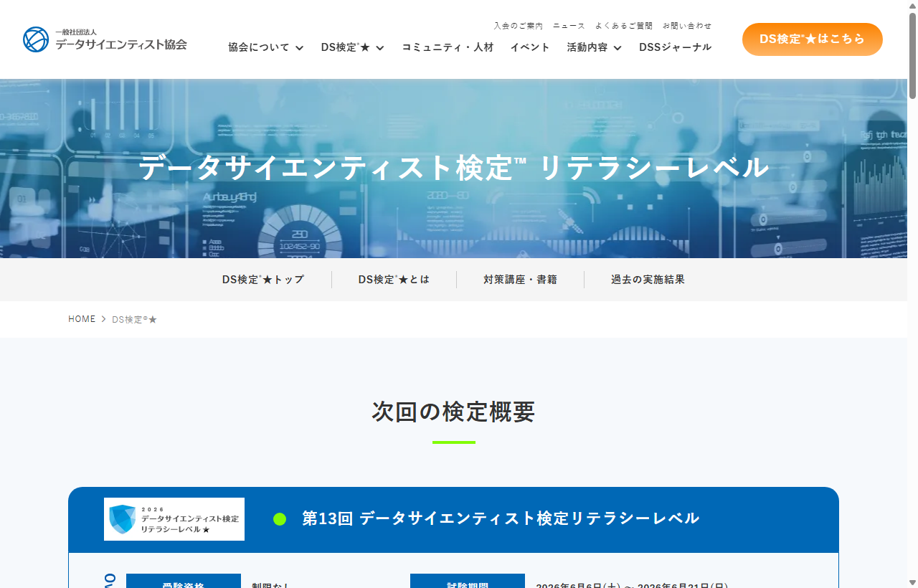Click the scrollbar down arrow
The height and width of the screenshot is (588, 918).
(x=912, y=582)
